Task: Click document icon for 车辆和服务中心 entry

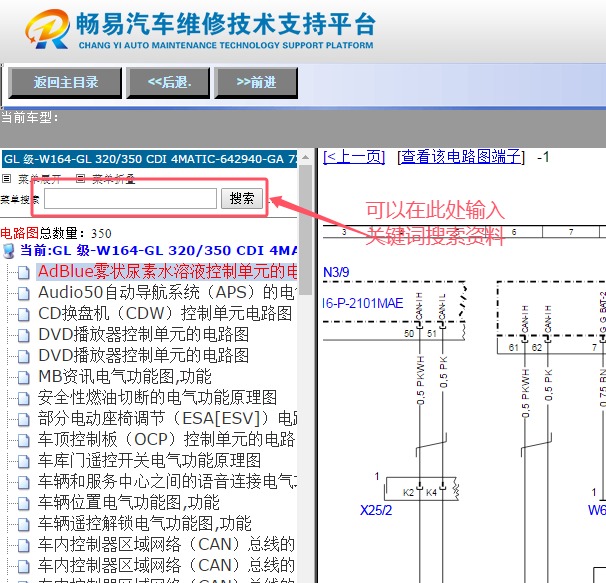Action: [x=24, y=482]
